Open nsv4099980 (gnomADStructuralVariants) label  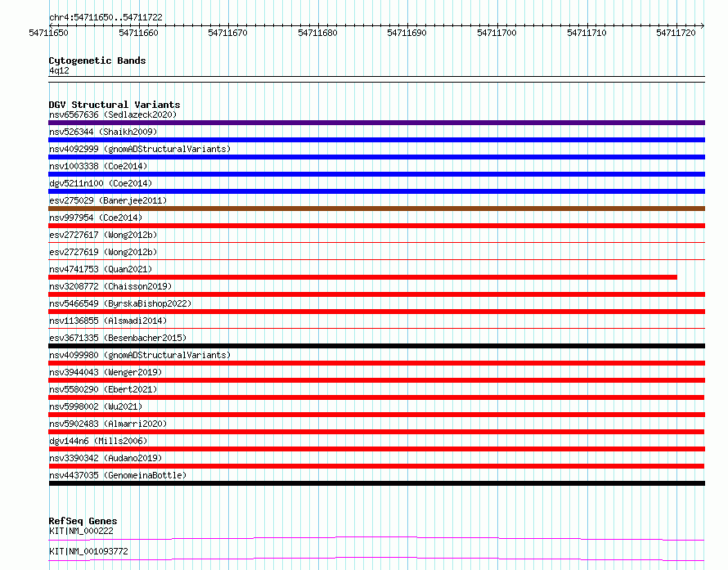point(140,355)
